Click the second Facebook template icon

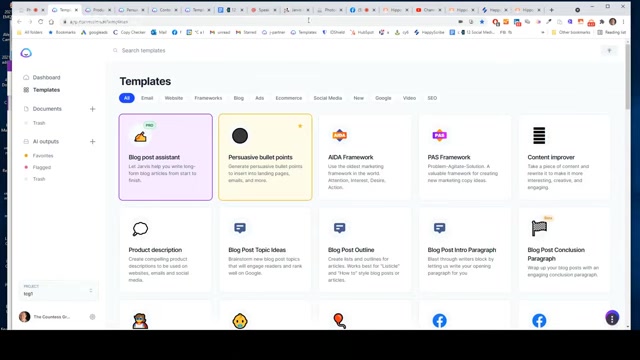[x=539, y=321]
